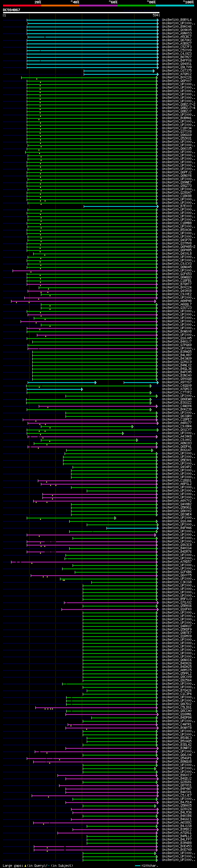Click hit UniRef100_B0V226
The width and height of the screenshot is (197, 868).
click(x=177, y=78)
